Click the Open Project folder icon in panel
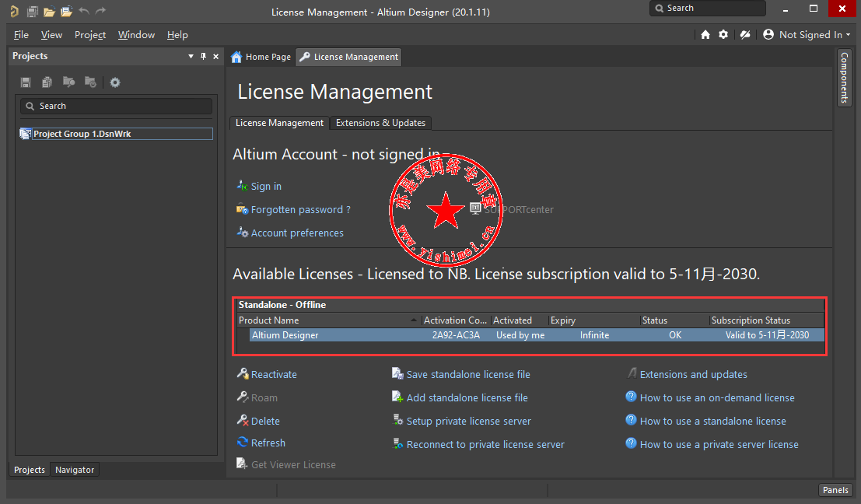Image resolution: width=861 pixels, height=504 pixels. (x=68, y=82)
